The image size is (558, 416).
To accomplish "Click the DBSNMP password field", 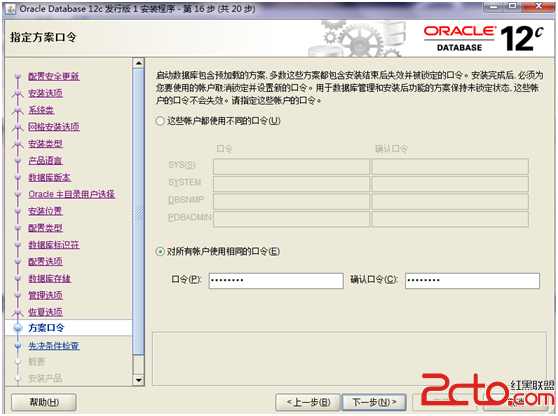I will (x=291, y=201).
